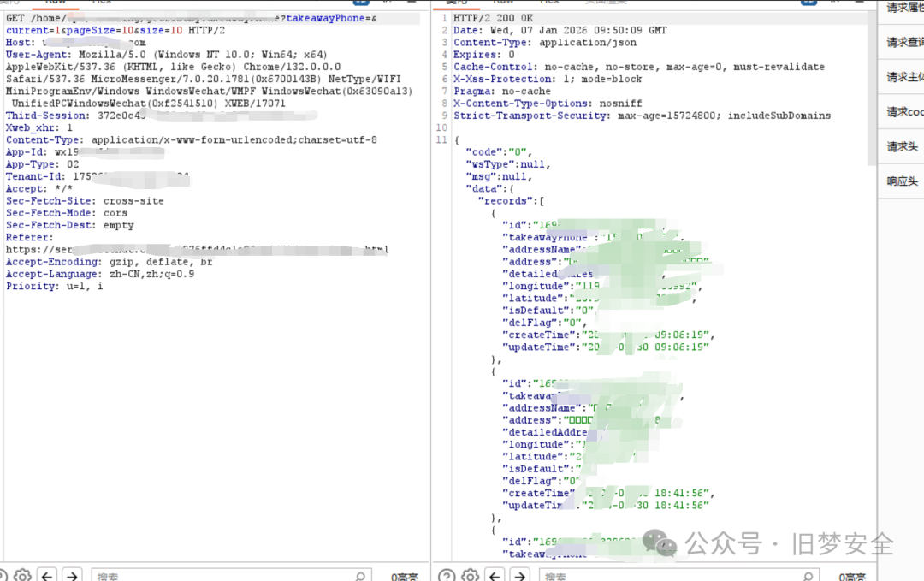Click the request search magnifier icon

[x=361, y=576]
